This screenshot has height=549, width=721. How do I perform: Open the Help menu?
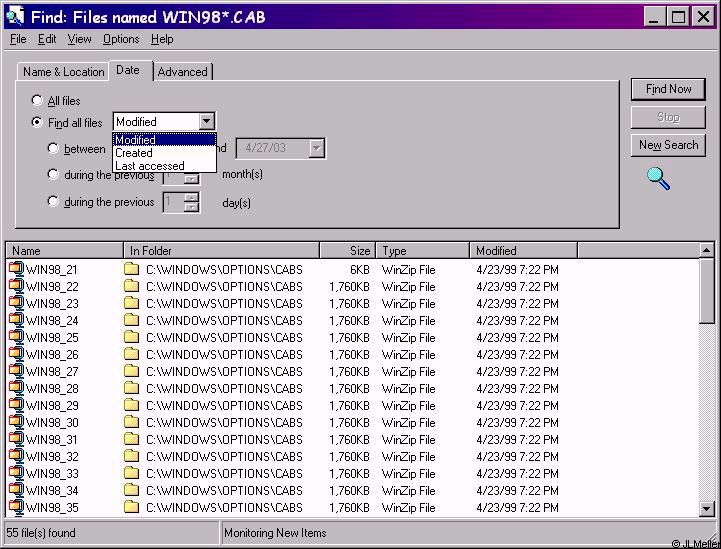coord(162,39)
